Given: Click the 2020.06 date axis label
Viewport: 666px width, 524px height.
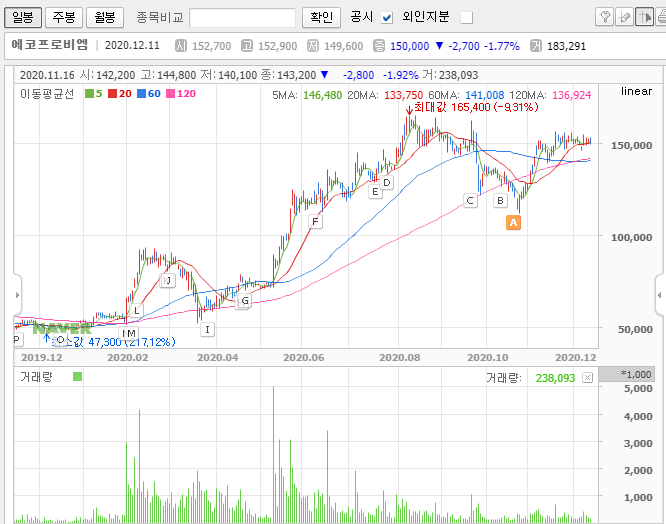Looking at the screenshot, I should [x=304, y=358].
